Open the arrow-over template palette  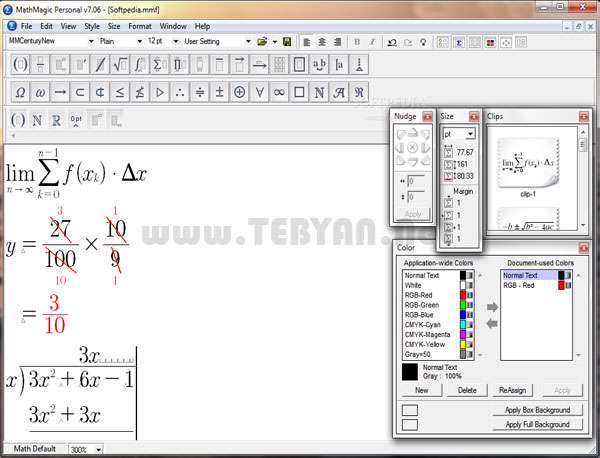pyautogui.click(x=239, y=64)
